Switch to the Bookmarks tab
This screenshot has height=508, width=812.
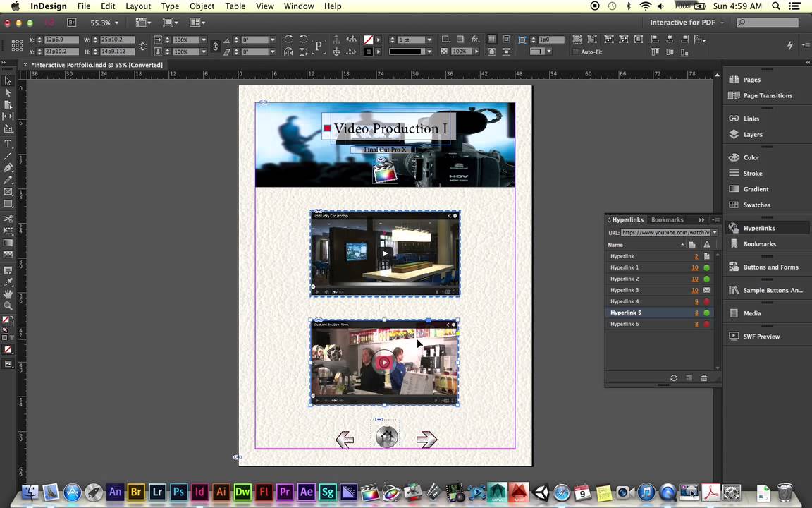click(667, 220)
